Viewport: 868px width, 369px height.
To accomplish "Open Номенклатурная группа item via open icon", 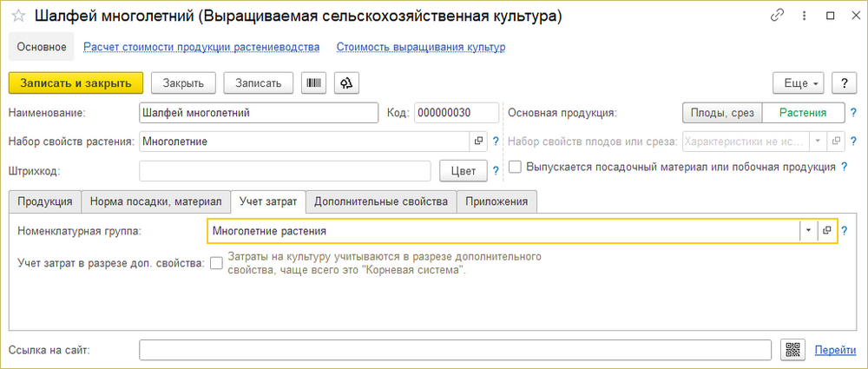I will pyautogui.click(x=827, y=231).
